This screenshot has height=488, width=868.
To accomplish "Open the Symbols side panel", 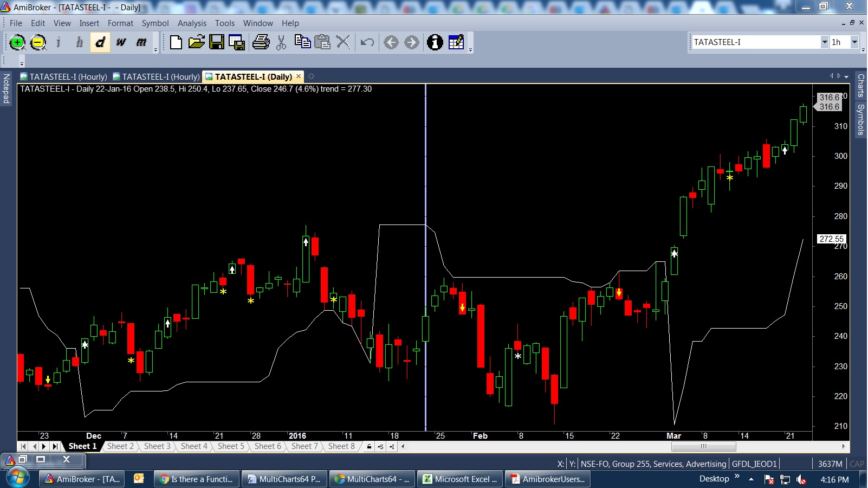I will 861,120.
